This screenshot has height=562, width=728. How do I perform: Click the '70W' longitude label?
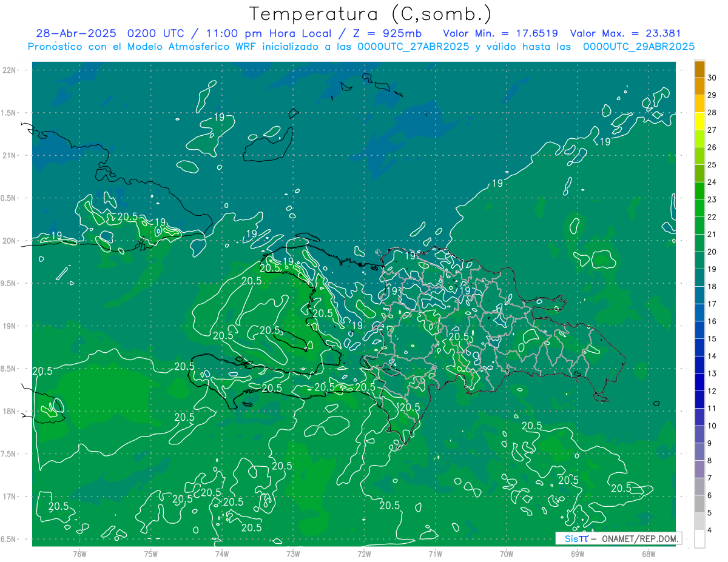coord(507,554)
